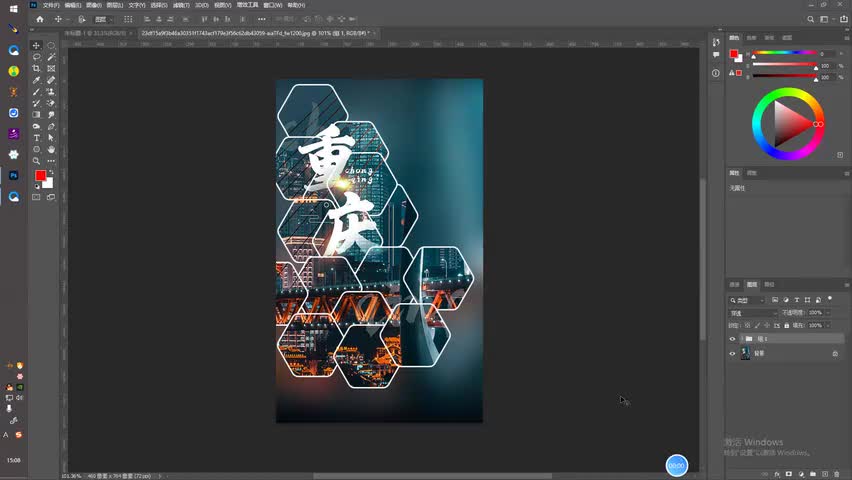The width and height of the screenshot is (852, 480).
Task: Select the Lasso tool
Action: click(x=36, y=57)
